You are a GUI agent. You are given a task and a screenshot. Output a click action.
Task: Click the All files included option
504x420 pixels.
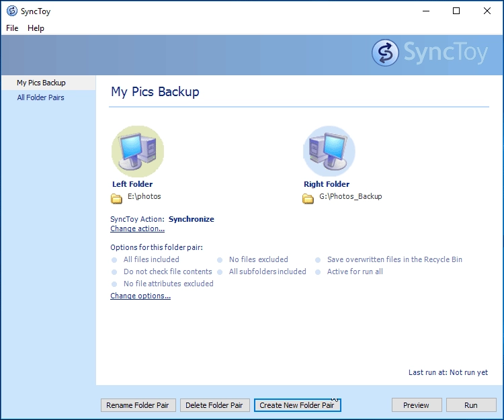tap(151, 259)
